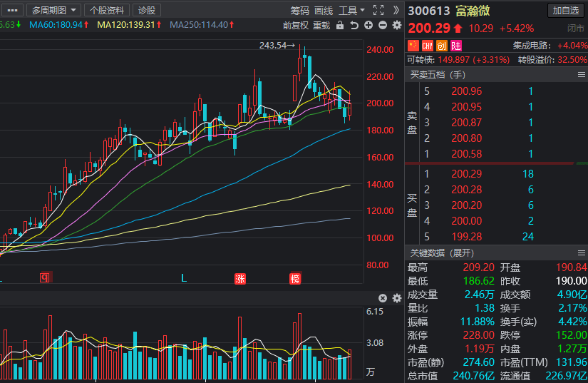588x383 pixels.
Task: Click the 创 board tag icon
Action: pos(442,46)
